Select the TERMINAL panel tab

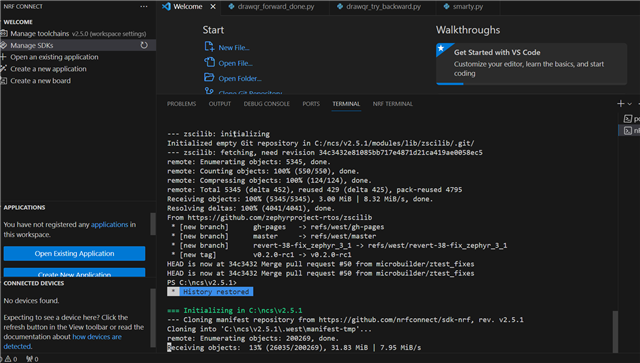(346, 104)
